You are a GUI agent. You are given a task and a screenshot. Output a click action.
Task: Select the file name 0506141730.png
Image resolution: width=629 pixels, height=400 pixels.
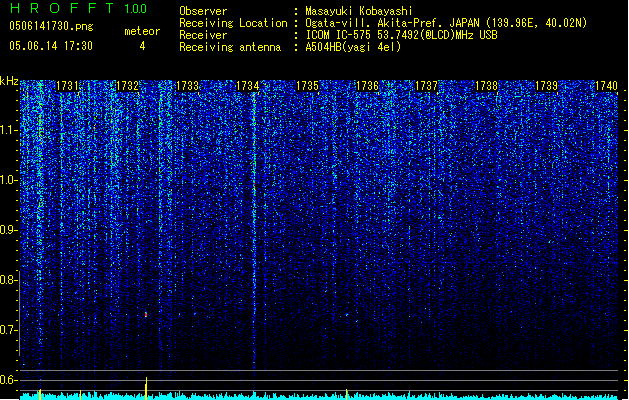pos(51,27)
